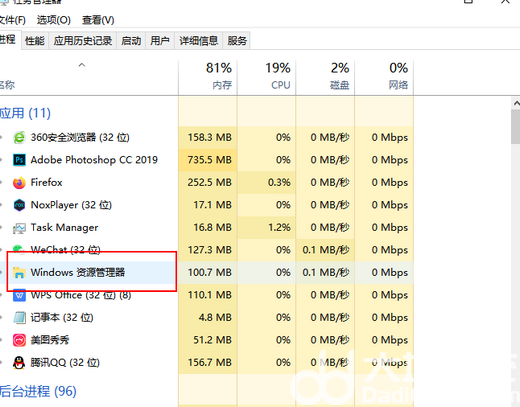
Task: Switch to the 用户 tab
Action: tap(160, 41)
